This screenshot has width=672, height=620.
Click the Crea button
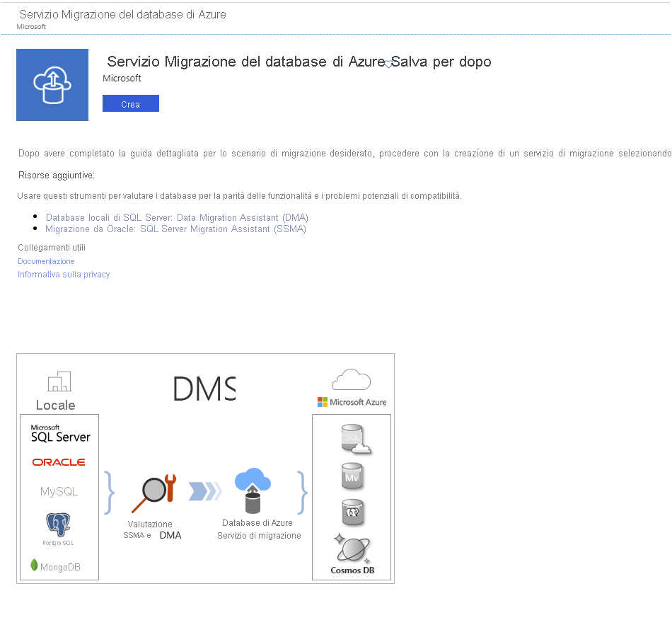coord(131,103)
